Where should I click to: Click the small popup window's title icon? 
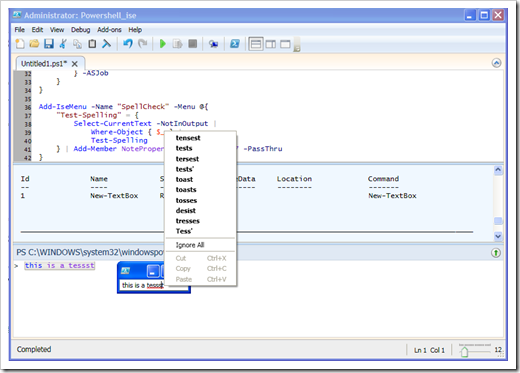(x=125, y=271)
